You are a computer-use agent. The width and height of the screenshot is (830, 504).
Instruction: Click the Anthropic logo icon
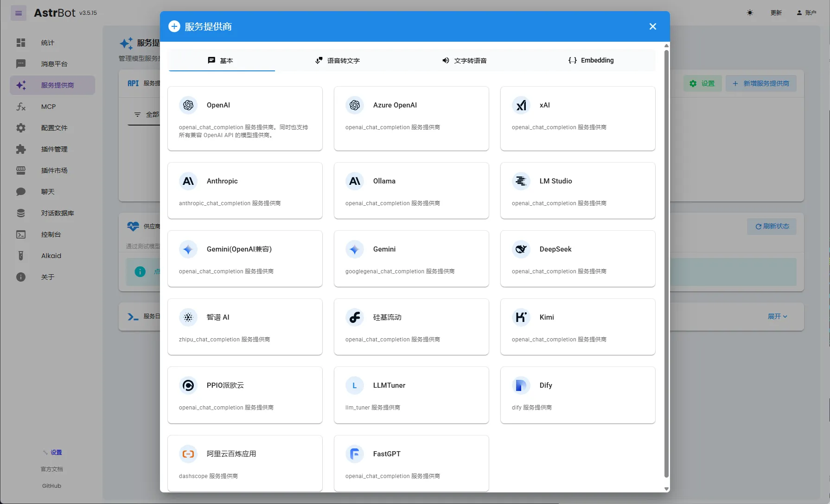coord(188,181)
